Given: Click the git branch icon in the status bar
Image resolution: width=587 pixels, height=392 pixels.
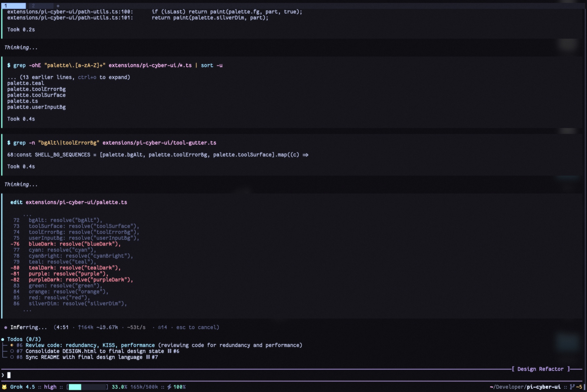Looking at the screenshot, I should pyautogui.click(x=572, y=387).
